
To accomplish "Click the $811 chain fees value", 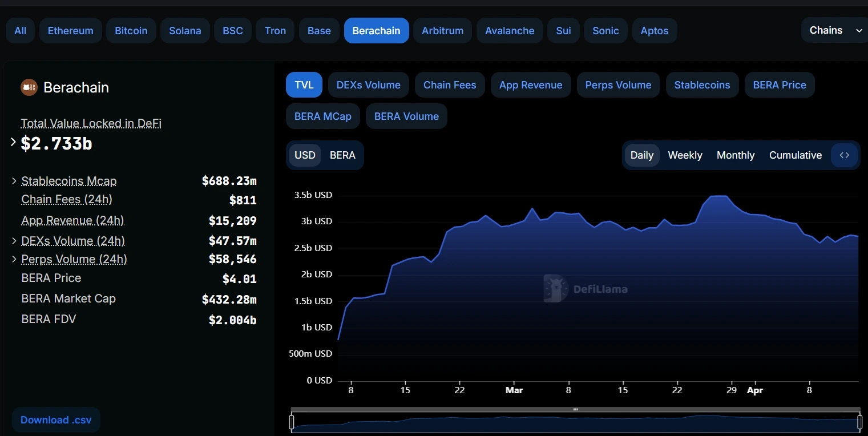I will click(243, 200).
